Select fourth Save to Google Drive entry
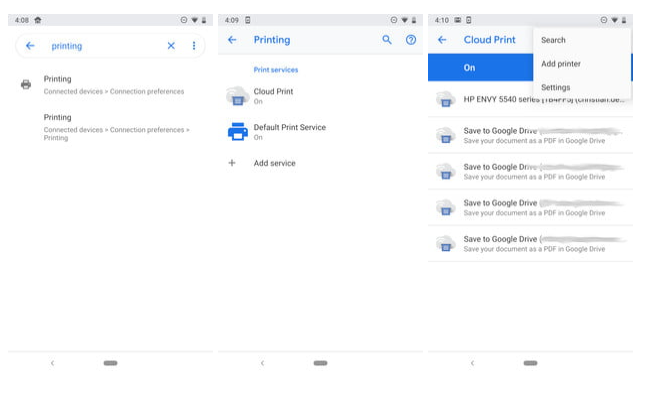Image resolution: width=652 pixels, height=409 pixels. click(x=530, y=244)
